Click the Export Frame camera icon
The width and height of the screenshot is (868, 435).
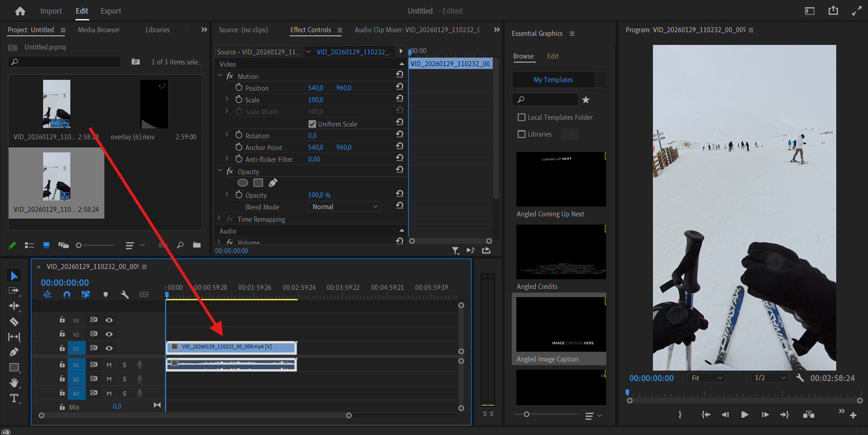[x=808, y=414]
